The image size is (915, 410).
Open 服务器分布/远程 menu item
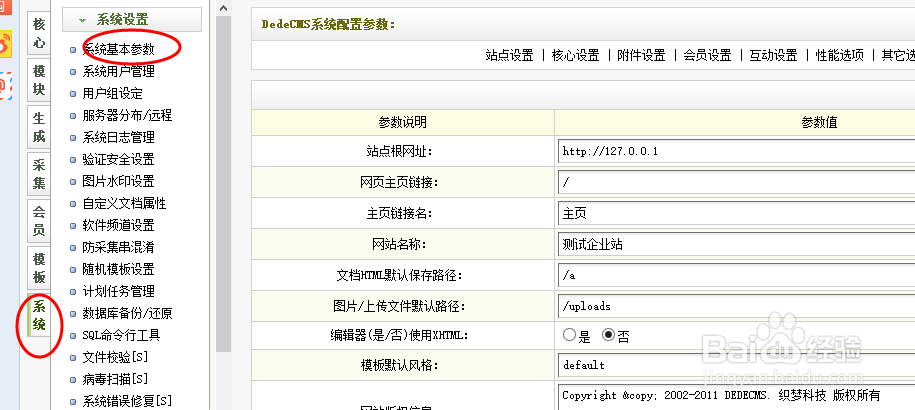(x=127, y=115)
